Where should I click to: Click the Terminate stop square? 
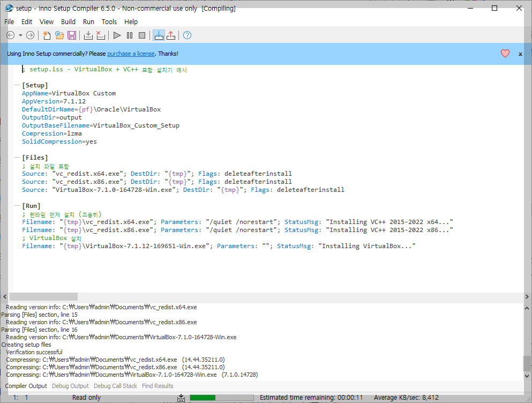pyautogui.click(x=142, y=35)
